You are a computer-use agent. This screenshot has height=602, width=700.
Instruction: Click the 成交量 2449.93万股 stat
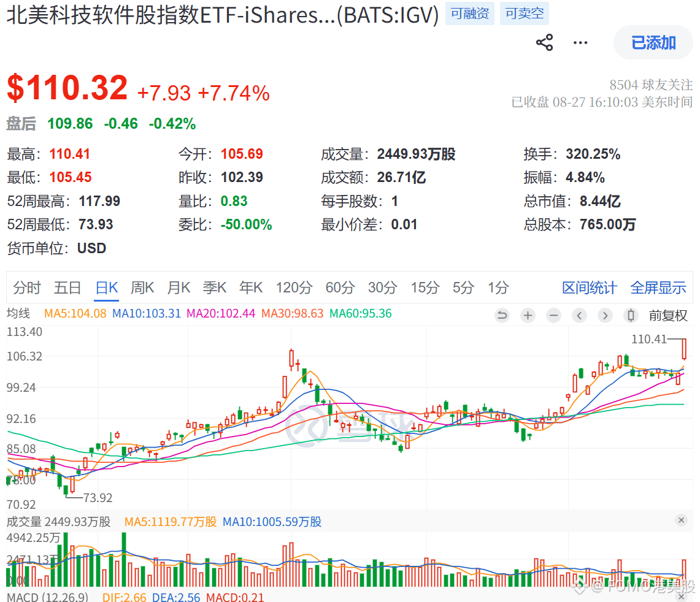388,154
